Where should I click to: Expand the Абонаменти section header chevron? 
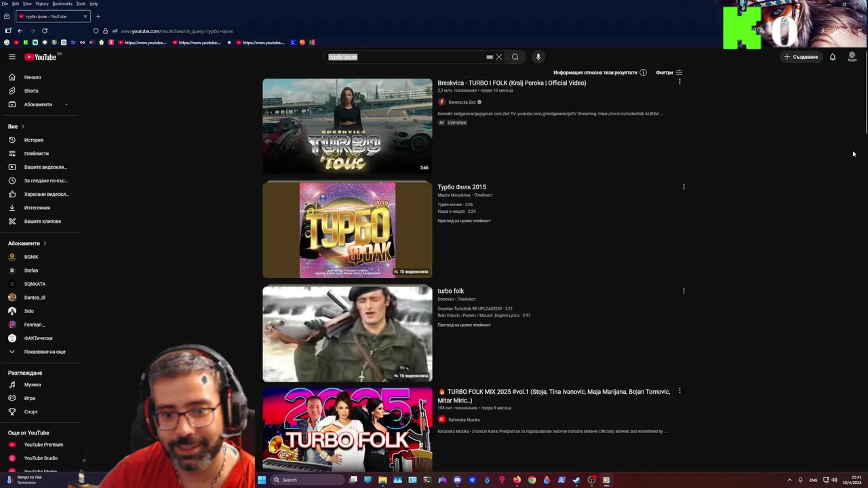click(x=45, y=243)
